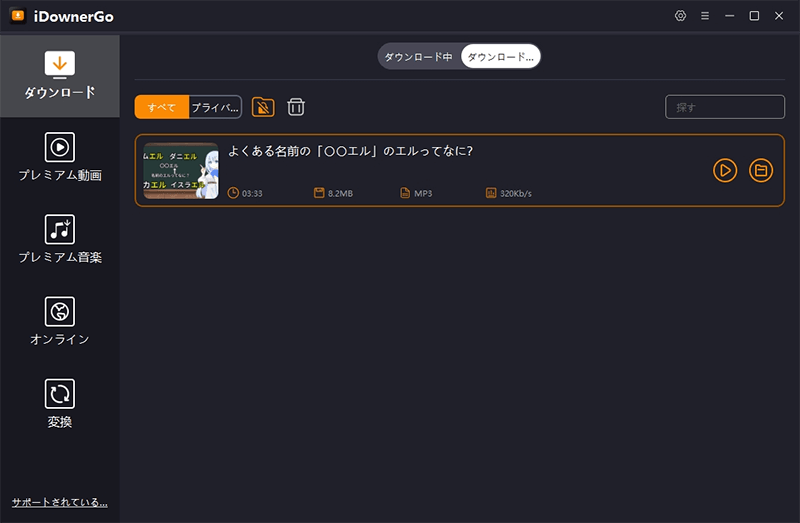800x523 pixels.
Task: Select the プライベ... filter tab
Action: coord(215,107)
